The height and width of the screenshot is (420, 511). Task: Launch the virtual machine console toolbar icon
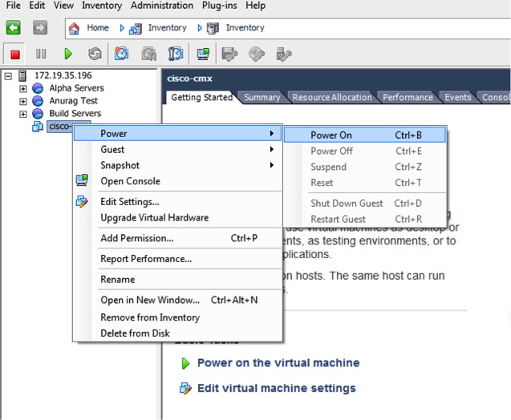click(203, 54)
